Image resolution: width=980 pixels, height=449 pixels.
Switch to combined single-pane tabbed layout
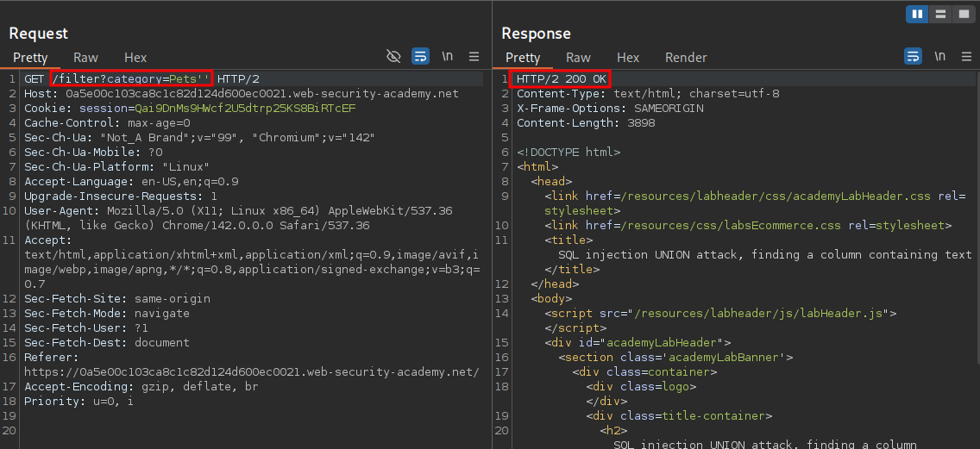click(x=963, y=14)
